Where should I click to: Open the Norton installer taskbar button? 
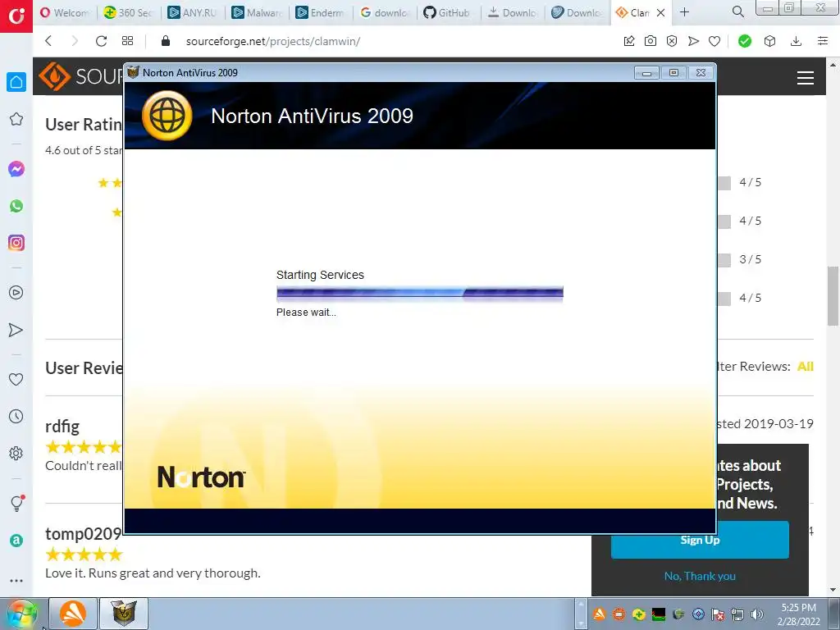coord(124,614)
